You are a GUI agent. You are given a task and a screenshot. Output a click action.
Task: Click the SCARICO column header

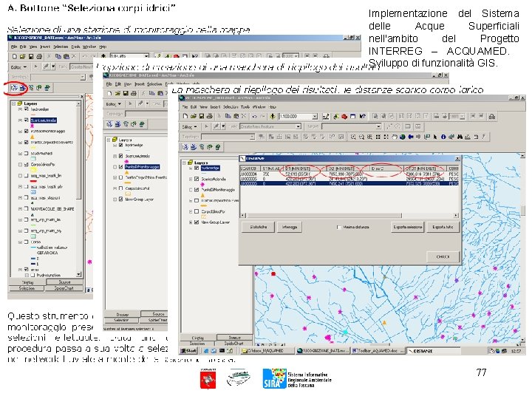(250, 168)
